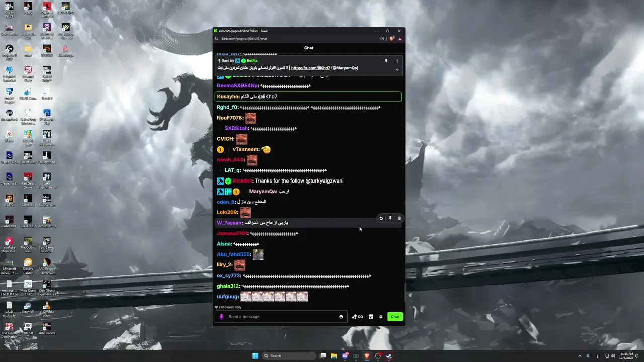The height and width of the screenshot is (362, 644).
Task: Click vTasneem's emoji message
Action: 266,150
